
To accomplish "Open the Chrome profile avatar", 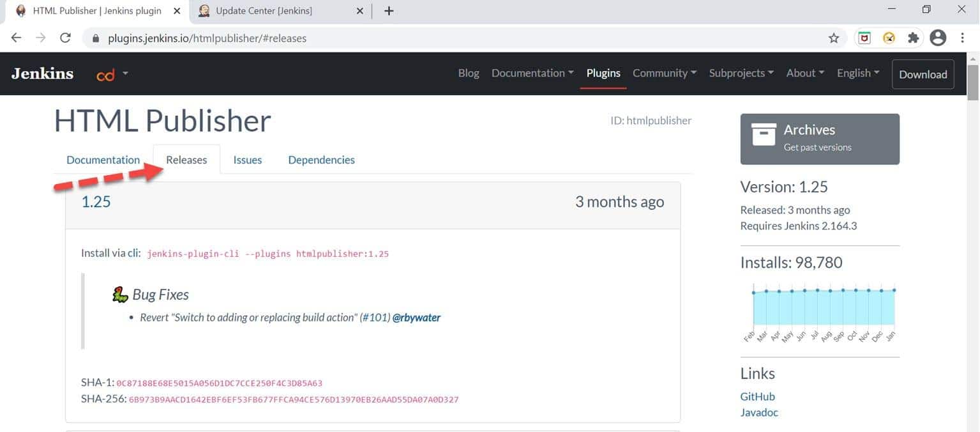I will [938, 38].
